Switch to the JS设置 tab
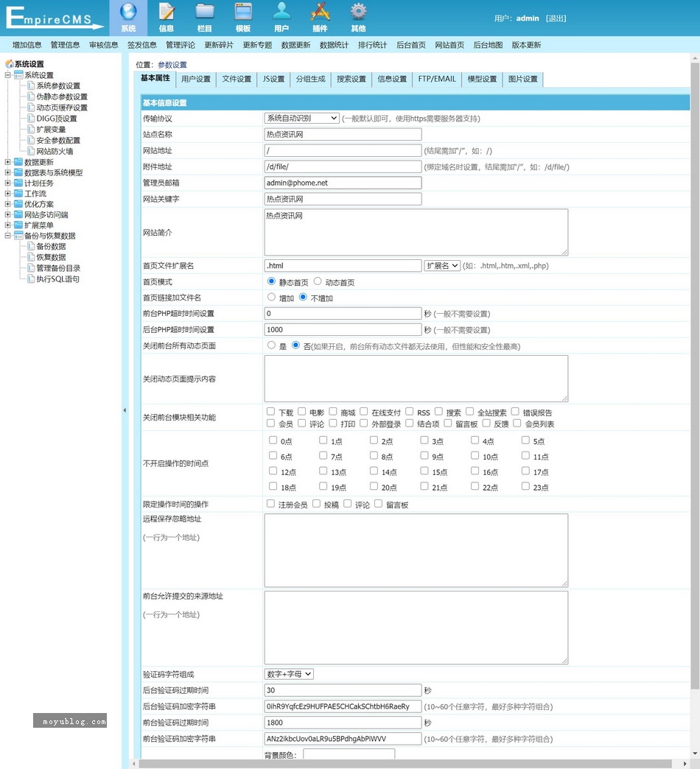700x769 pixels. coord(273,79)
